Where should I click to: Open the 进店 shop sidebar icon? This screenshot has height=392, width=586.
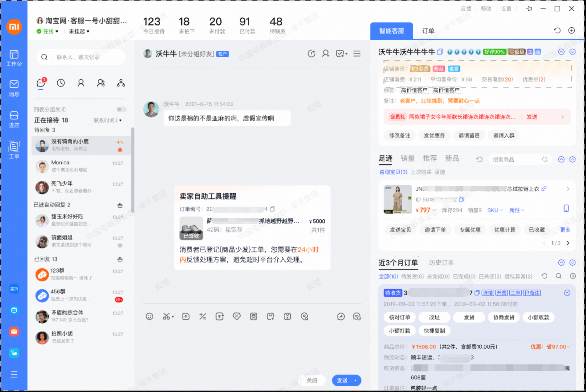coord(14,119)
